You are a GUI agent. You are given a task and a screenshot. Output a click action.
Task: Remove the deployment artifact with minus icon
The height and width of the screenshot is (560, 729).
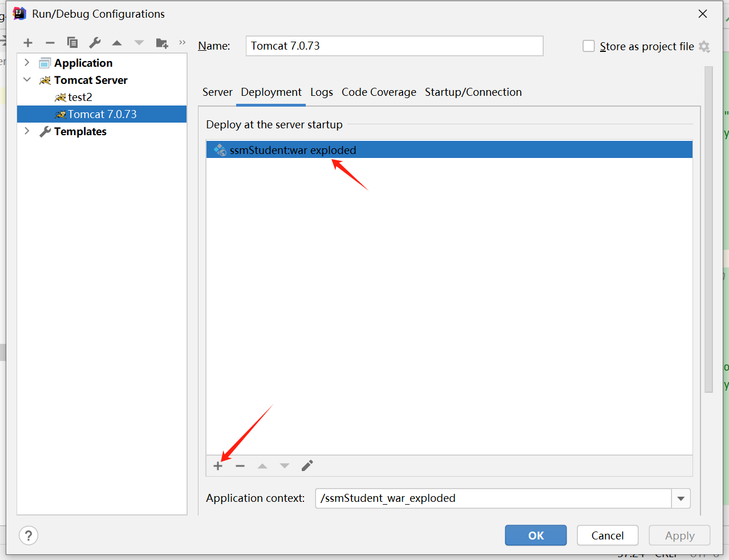click(x=240, y=466)
